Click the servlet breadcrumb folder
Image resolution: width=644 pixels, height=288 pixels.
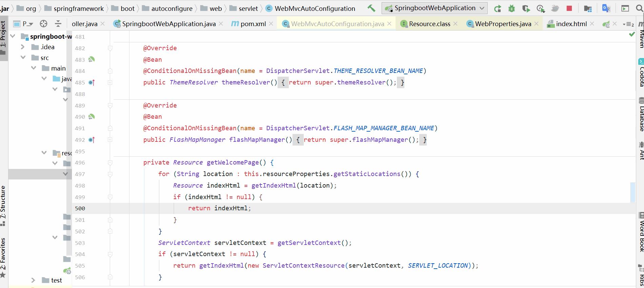[x=248, y=8]
